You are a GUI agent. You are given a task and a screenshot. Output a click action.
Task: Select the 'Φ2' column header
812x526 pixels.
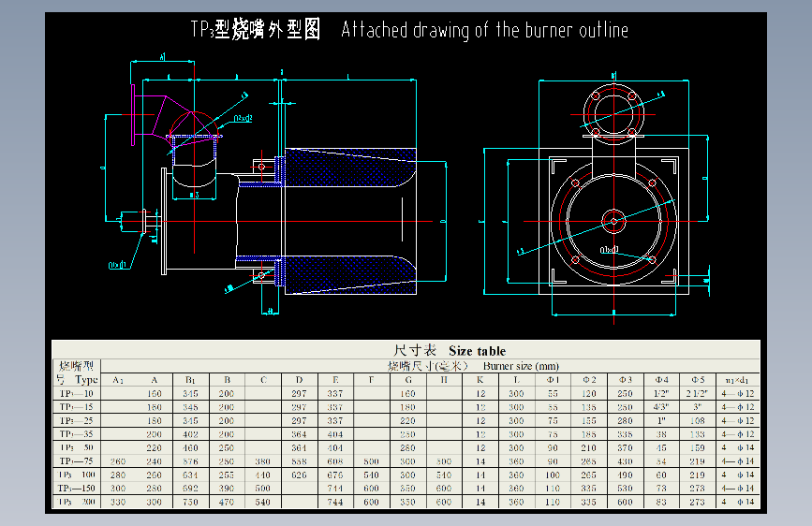pos(589,380)
